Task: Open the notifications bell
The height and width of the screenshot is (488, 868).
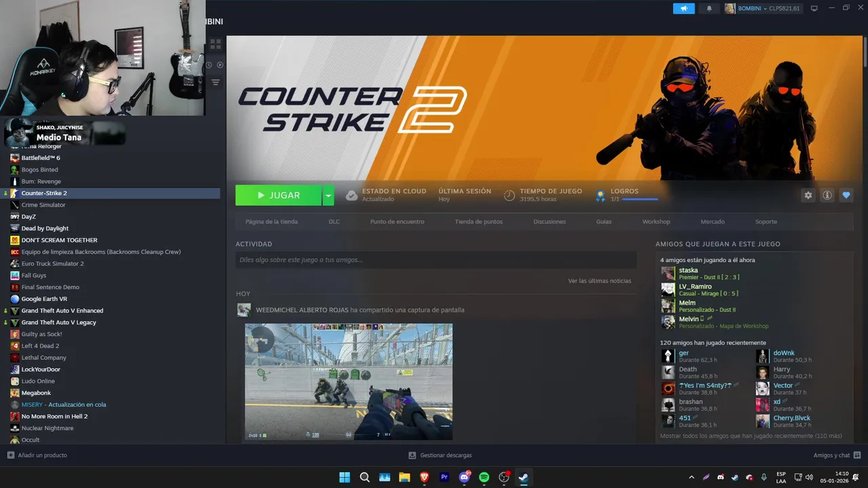Action: [709, 8]
